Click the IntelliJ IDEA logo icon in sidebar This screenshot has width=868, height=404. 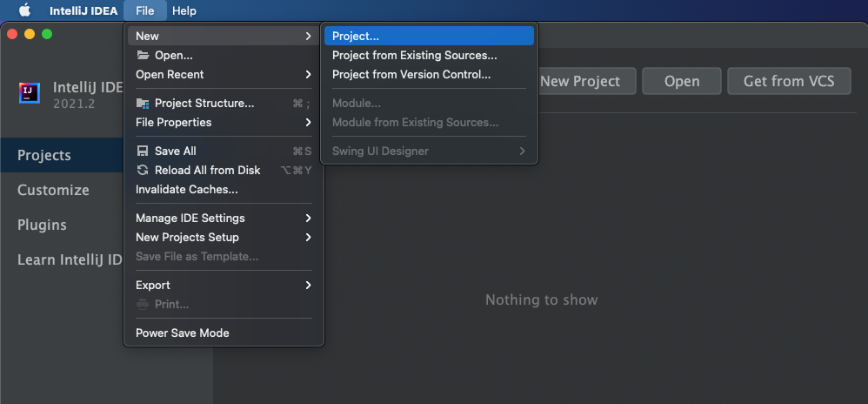click(30, 93)
